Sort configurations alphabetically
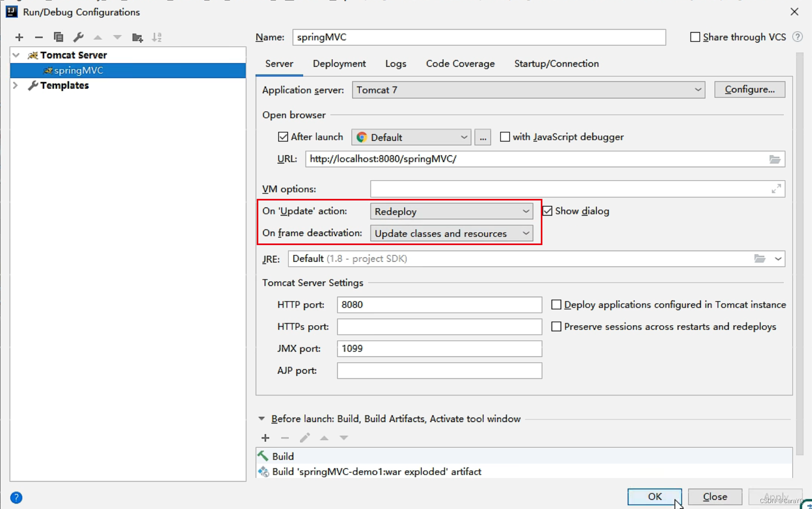Viewport: 812px width, 509px height. click(x=157, y=37)
